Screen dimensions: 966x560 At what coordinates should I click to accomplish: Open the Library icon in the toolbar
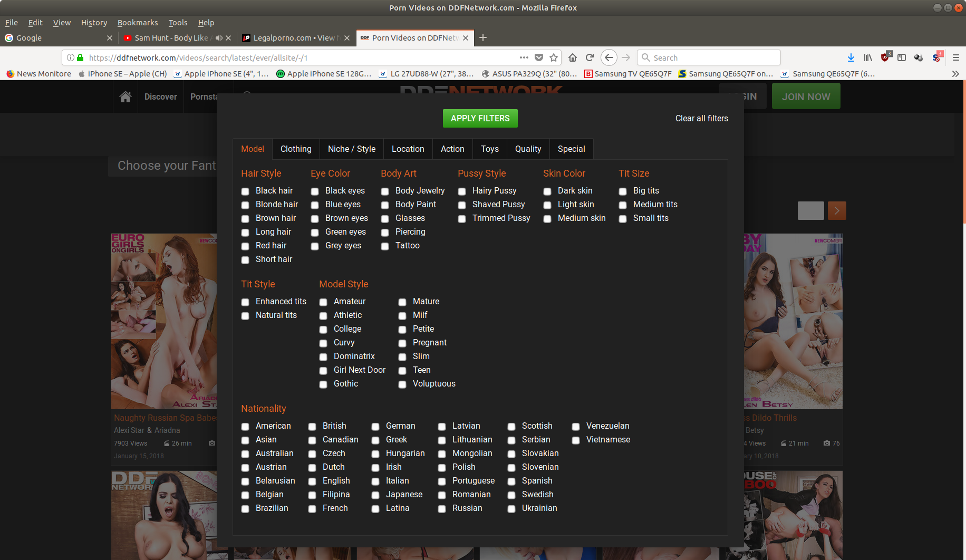pyautogui.click(x=867, y=57)
